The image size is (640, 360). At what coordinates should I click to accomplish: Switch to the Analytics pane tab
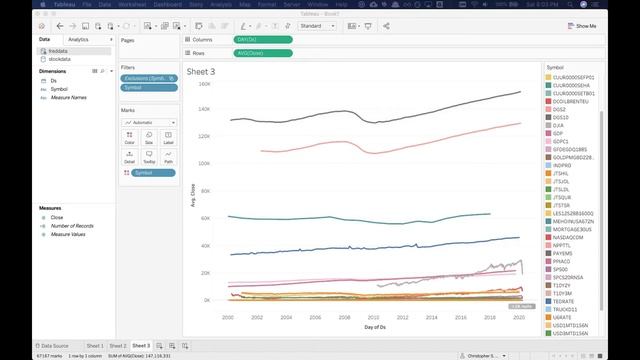coord(78,40)
